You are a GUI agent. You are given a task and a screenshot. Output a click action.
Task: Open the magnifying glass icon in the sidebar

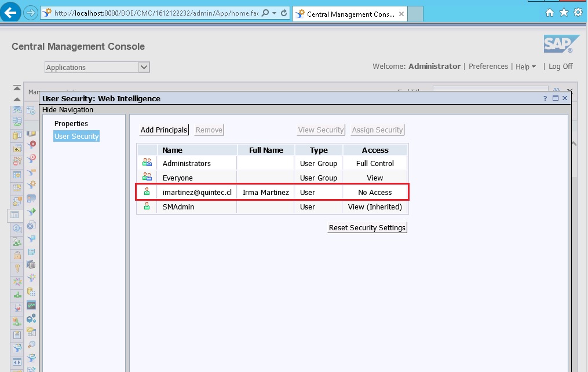pos(31,345)
